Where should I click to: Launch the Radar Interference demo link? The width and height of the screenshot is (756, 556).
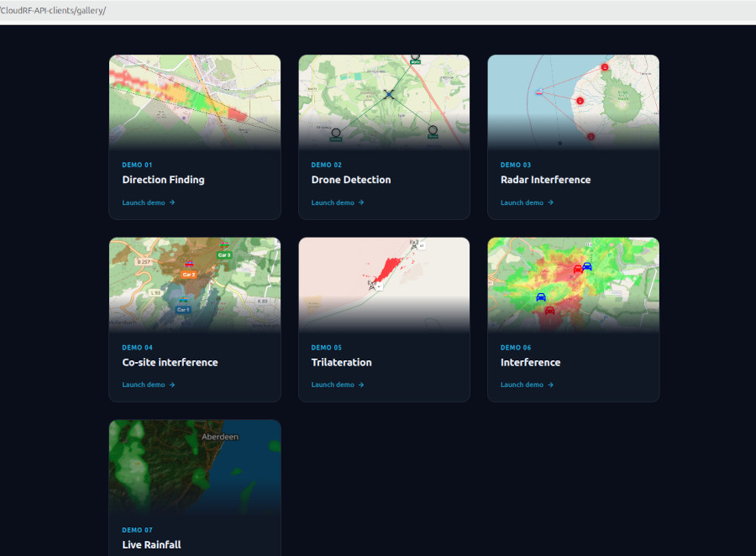point(527,202)
